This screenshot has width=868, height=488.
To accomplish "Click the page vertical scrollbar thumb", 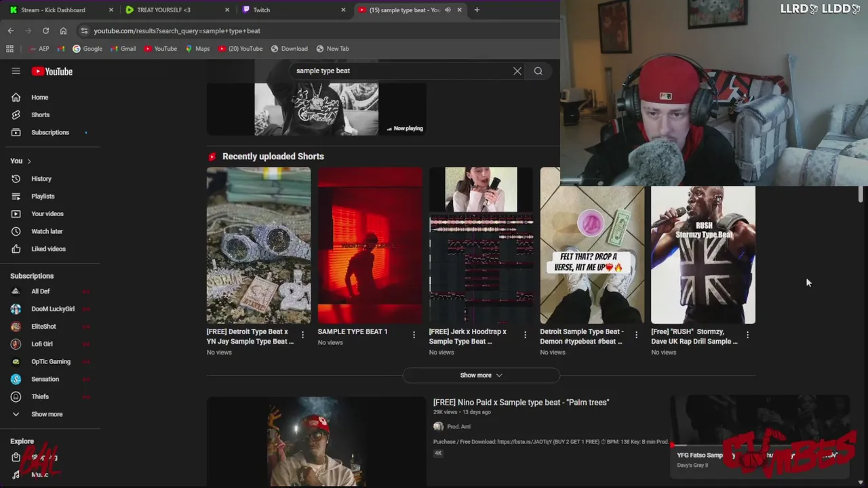I will 861,194.
